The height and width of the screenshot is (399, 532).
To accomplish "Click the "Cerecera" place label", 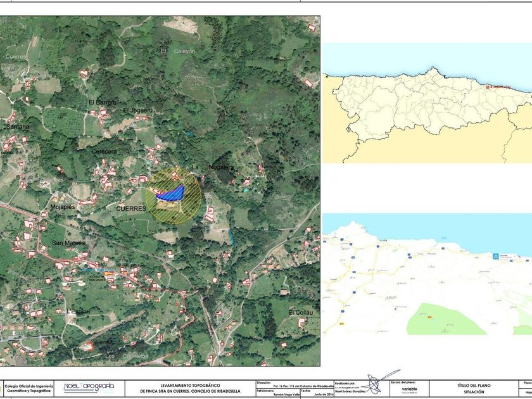I will pyautogui.click(x=104, y=151).
